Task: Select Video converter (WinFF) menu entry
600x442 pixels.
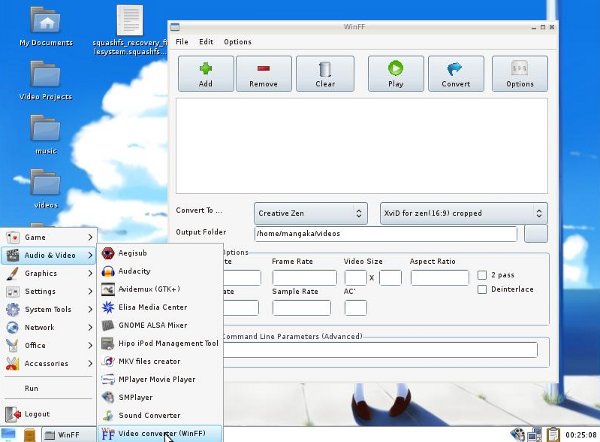Action: point(160,434)
